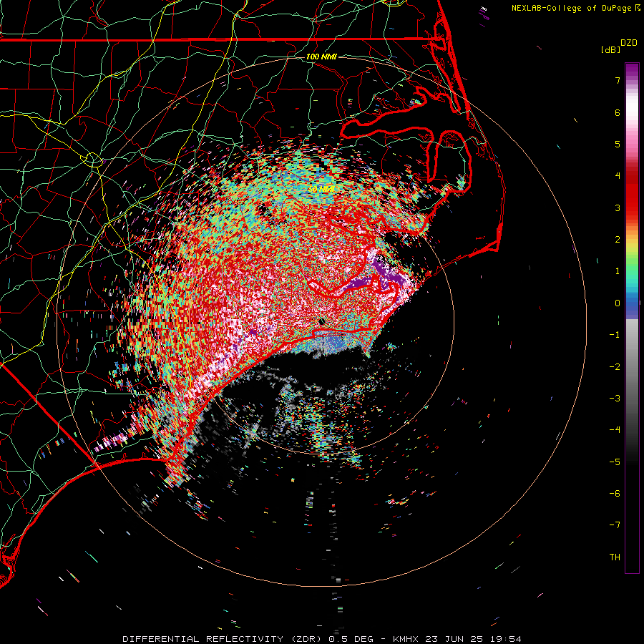Click the -2 tick on the dB scale

pos(615,367)
